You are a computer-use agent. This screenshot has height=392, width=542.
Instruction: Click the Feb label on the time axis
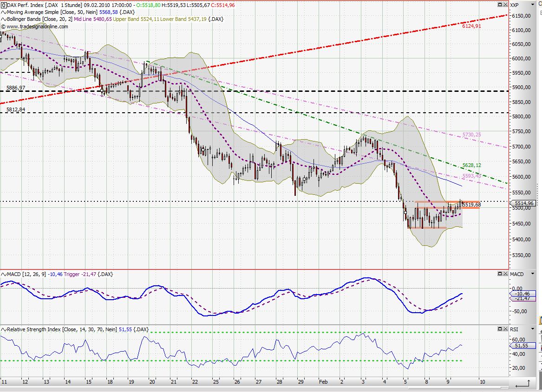(322, 381)
